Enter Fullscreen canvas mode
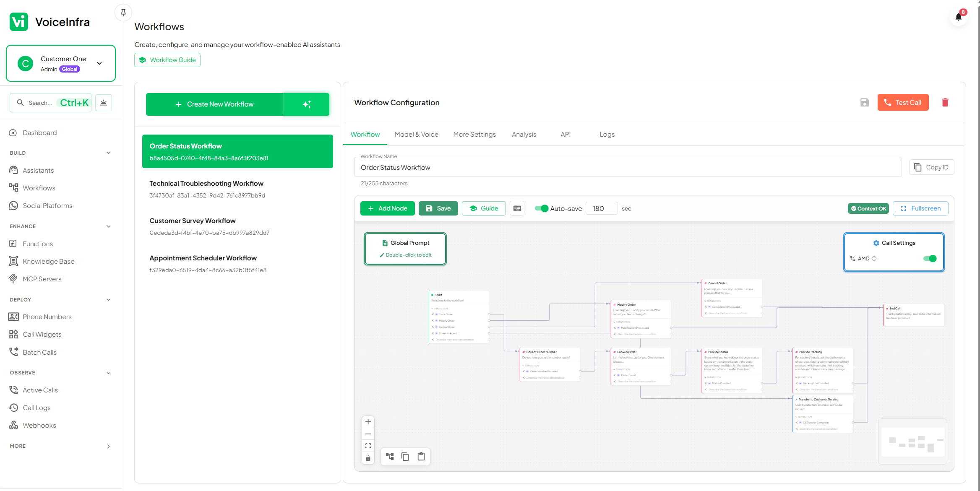 point(920,208)
